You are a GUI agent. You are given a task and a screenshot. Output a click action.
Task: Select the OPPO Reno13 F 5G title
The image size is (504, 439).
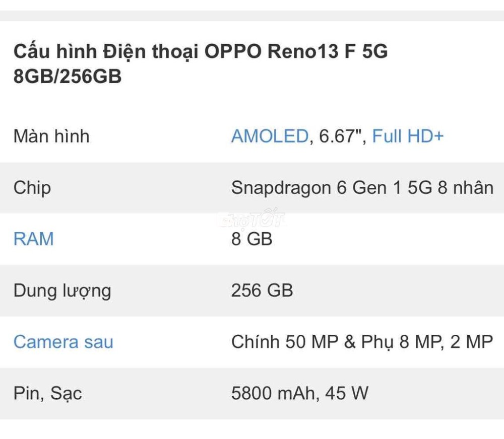tap(296, 51)
